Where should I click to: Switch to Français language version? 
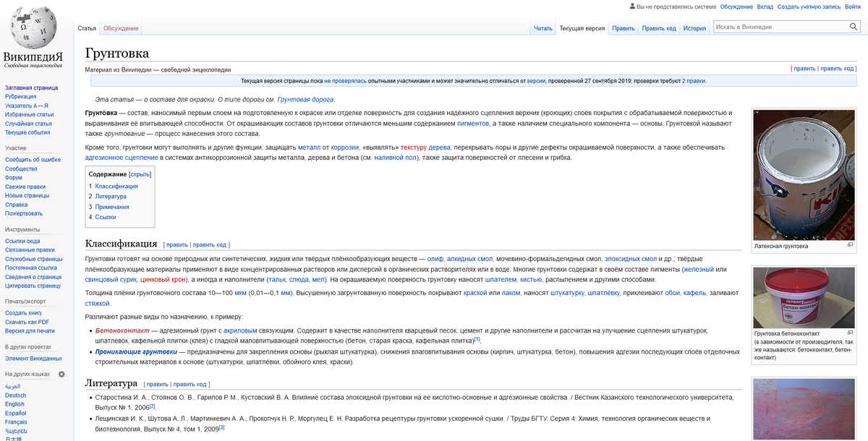pyautogui.click(x=16, y=421)
